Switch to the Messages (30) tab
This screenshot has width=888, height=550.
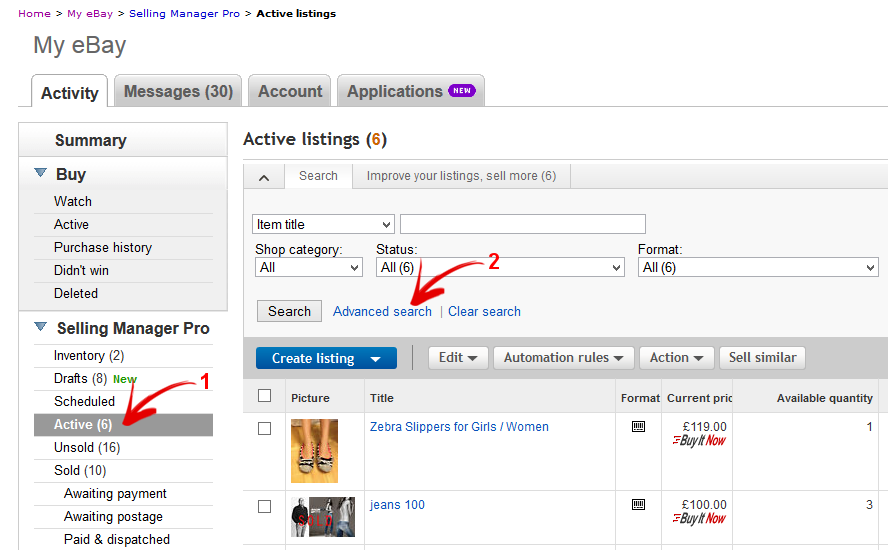point(178,92)
